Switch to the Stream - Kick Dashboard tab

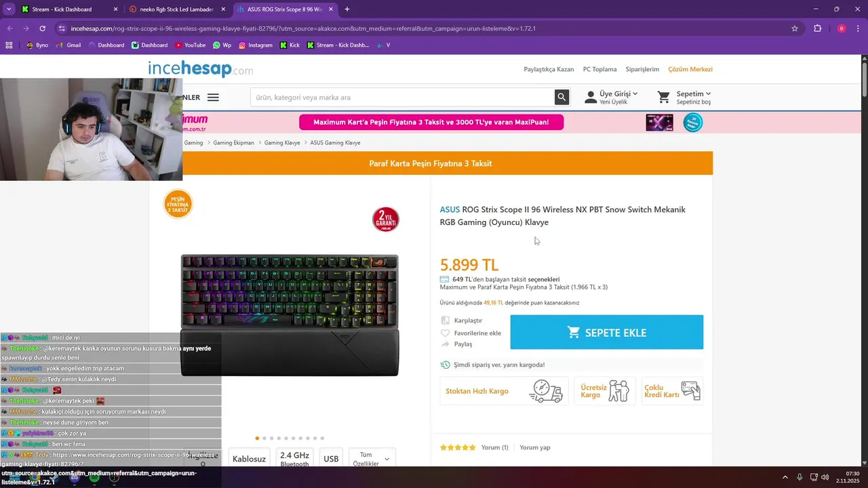coord(69,9)
